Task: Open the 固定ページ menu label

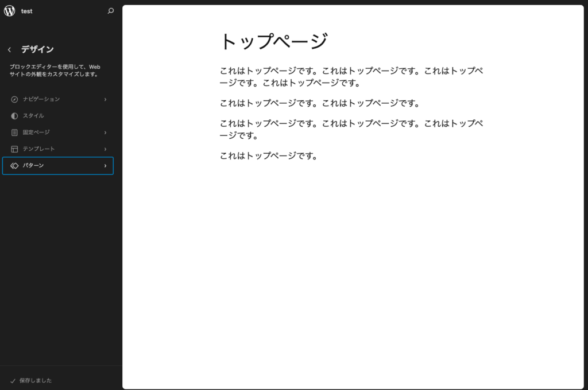Action: (36, 132)
